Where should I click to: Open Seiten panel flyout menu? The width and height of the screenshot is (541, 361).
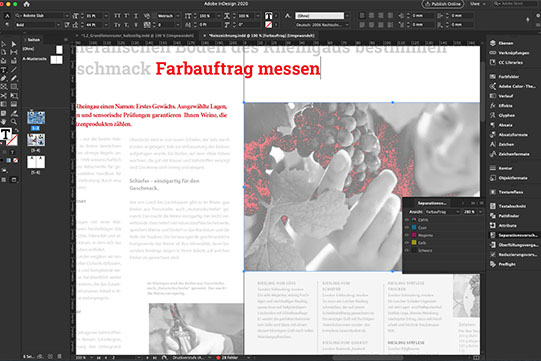point(66,40)
